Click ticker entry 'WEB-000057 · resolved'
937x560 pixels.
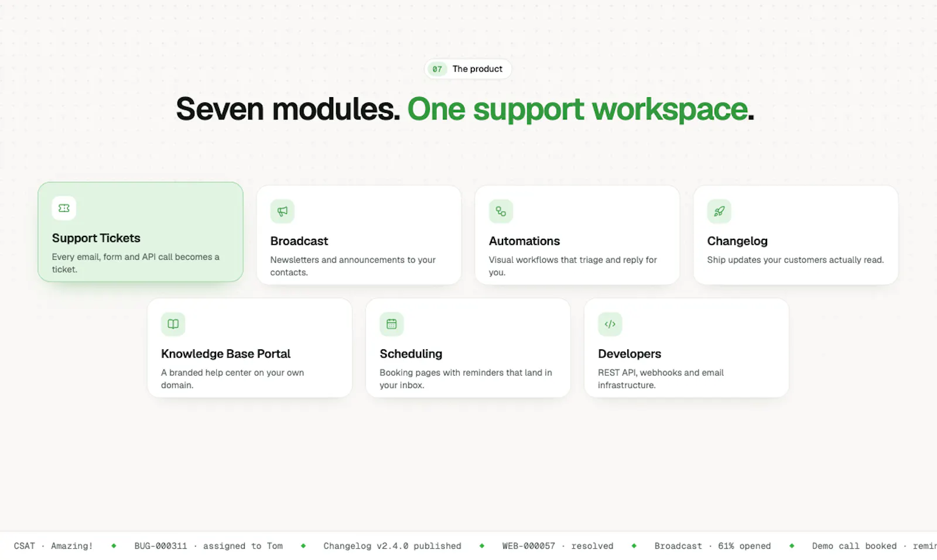(558, 546)
